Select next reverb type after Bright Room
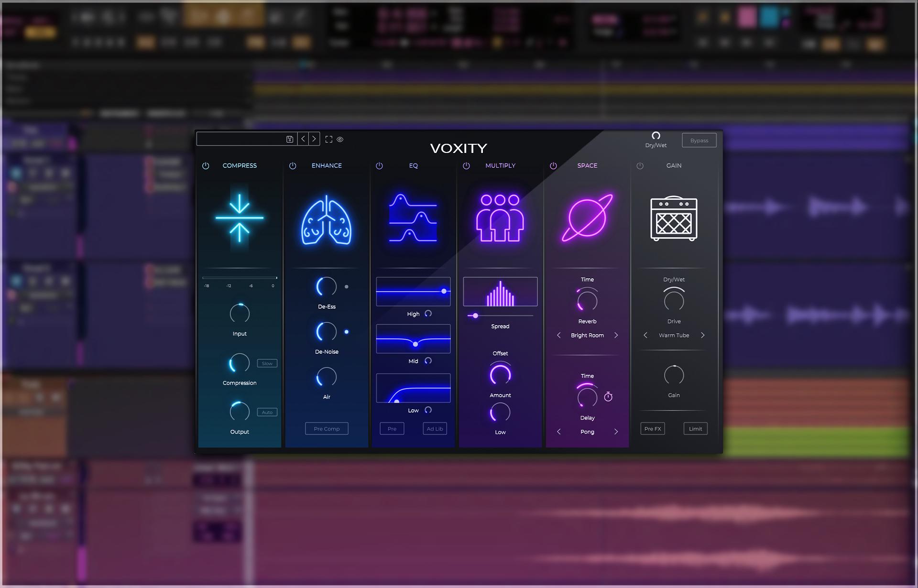 pos(616,335)
